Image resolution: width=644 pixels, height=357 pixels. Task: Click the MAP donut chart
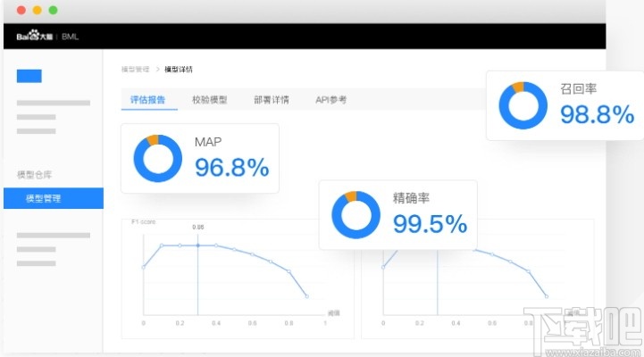click(158, 158)
